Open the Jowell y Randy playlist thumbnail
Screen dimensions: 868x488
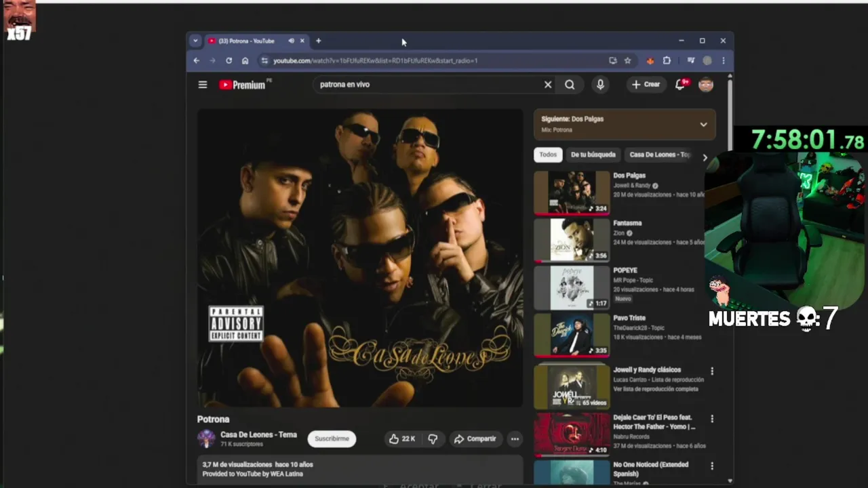572,386
